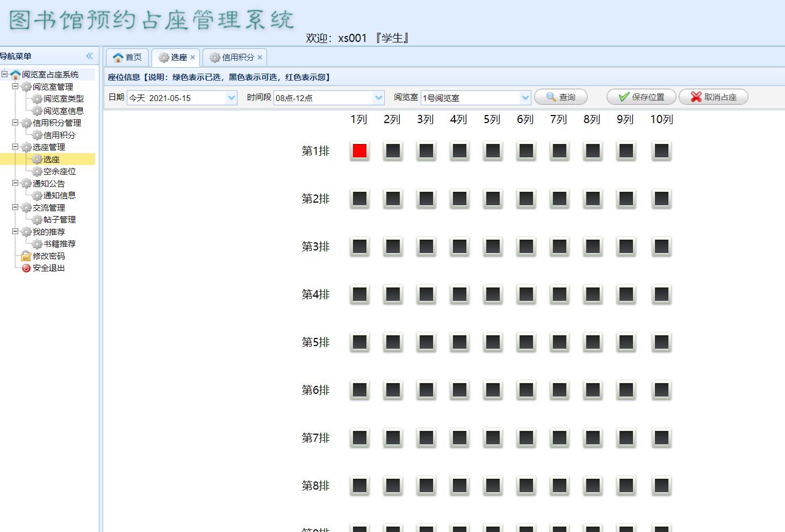
Task: Switch to the 首页 tab
Action: [132, 57]
